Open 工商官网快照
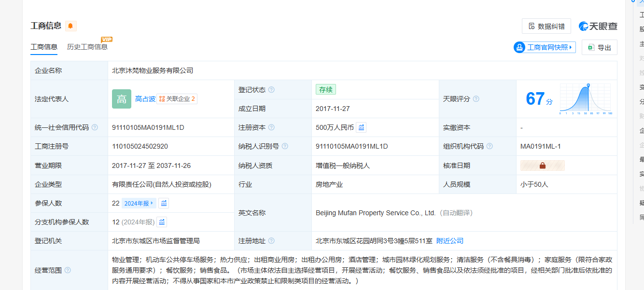 point(545,47)
